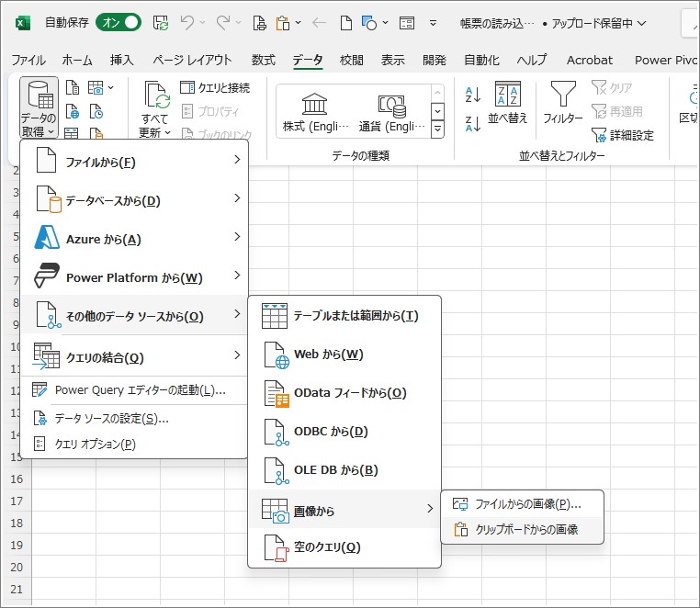This screenshot has height=608, width=700.
Task: Click the Back arrow icon in title bar
Action: coord(319,22)
